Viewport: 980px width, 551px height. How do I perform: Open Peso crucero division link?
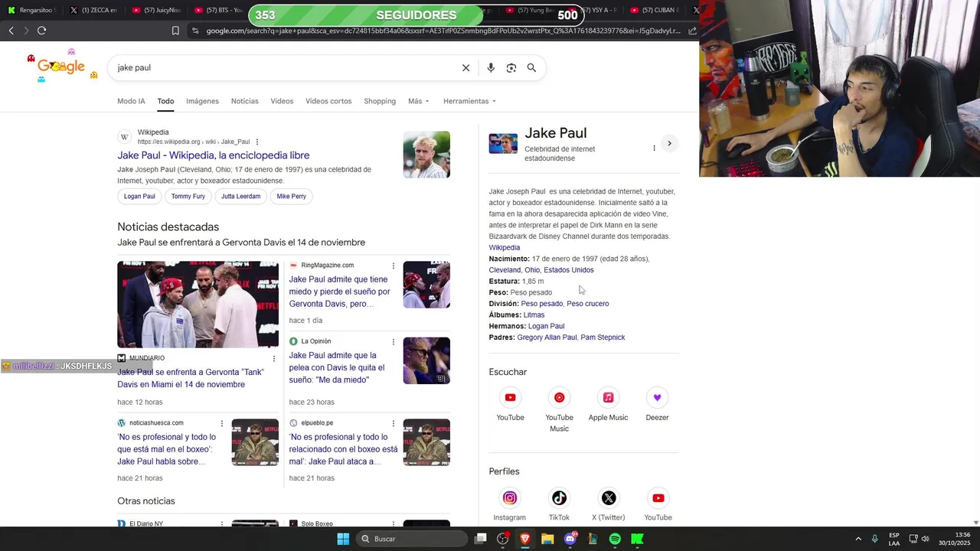point(588,304)
